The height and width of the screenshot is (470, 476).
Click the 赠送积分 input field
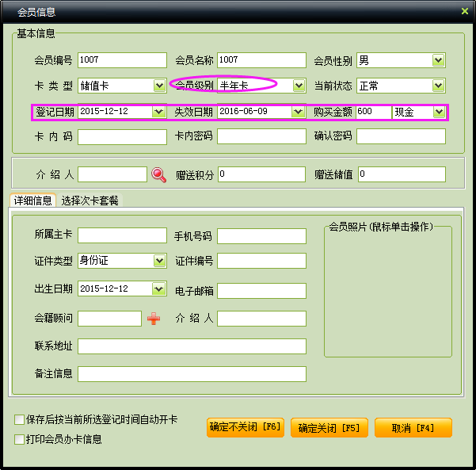[261, 174]
